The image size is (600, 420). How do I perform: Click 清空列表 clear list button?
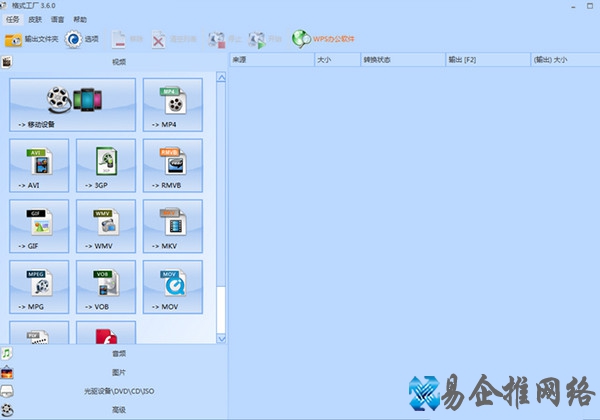click(174, 39)
